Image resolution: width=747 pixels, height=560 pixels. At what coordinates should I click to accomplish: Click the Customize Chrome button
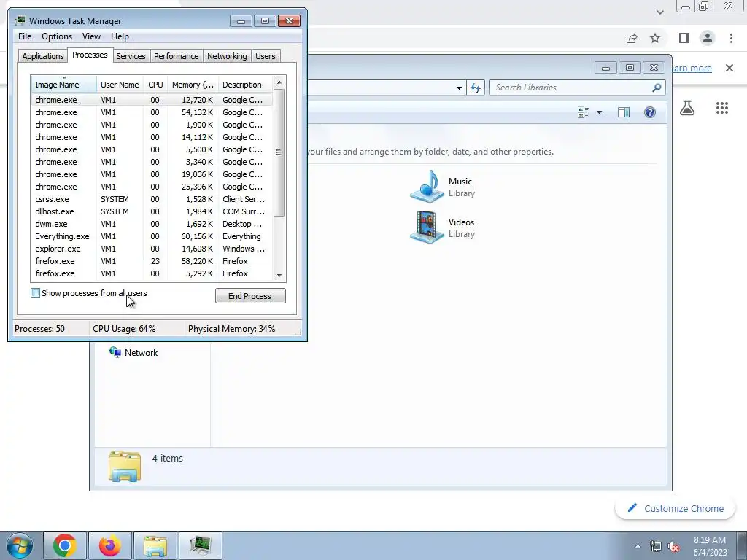[676, 508]
